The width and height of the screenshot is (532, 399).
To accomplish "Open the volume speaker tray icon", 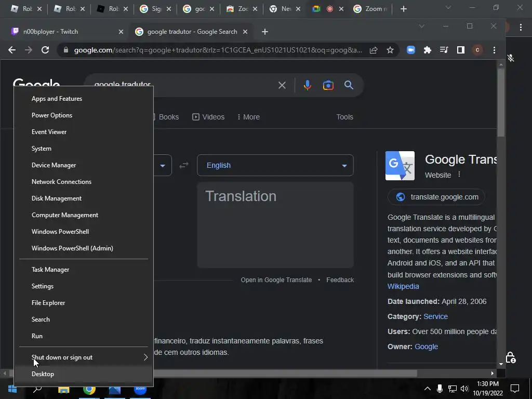I will [464, 389].
